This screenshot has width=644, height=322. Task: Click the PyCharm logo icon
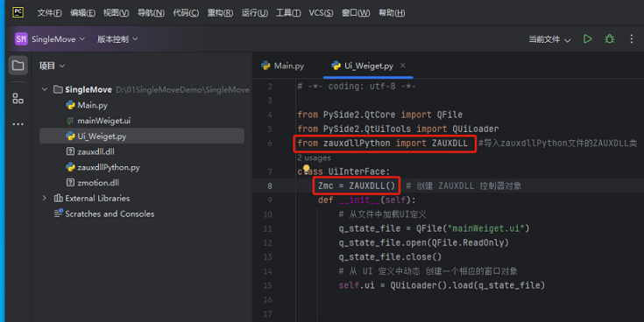click(x=18, y=12)
